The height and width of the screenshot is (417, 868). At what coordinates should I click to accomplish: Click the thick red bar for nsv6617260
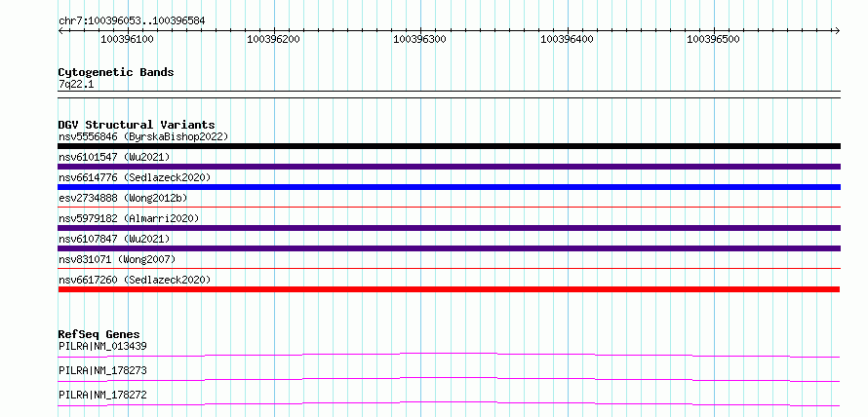[449, 289]
